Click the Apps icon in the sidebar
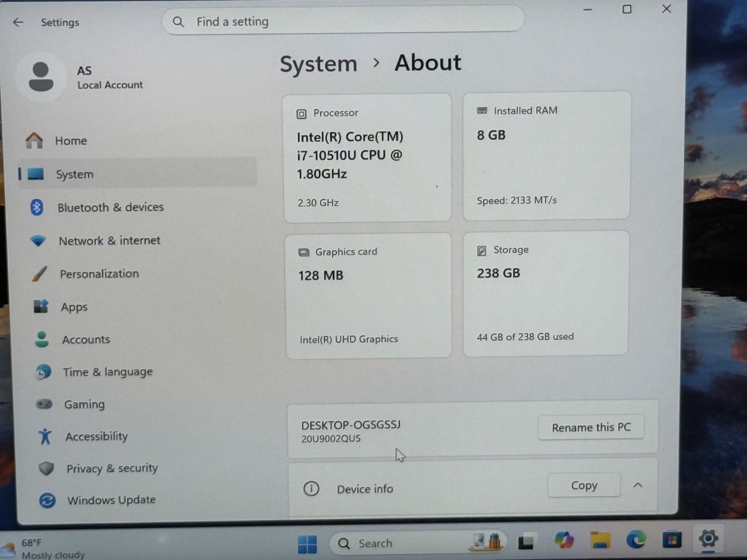 tap(41, 306)
